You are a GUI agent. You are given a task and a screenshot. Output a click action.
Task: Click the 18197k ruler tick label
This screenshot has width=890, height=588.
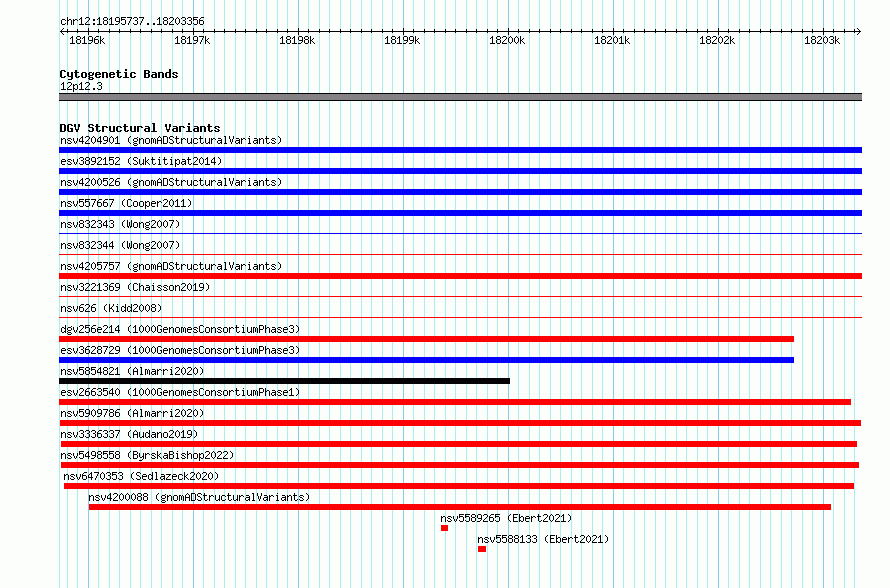[192, 40]
